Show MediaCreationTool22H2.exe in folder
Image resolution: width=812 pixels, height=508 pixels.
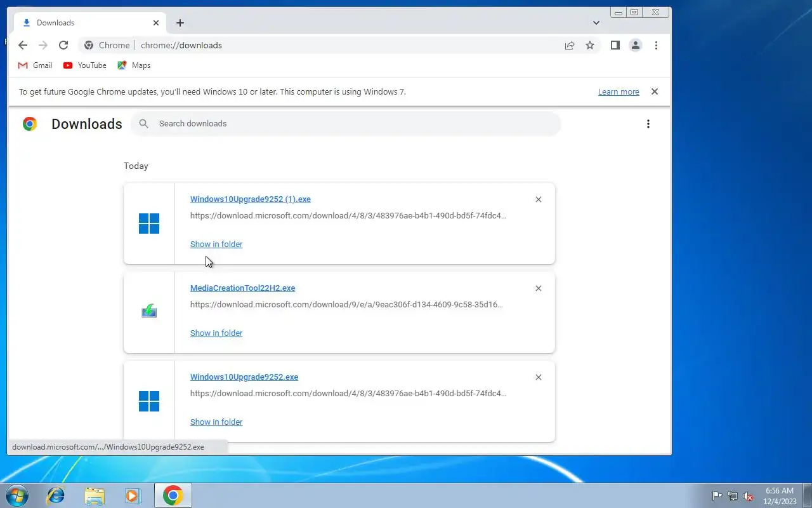pos(216,333)
